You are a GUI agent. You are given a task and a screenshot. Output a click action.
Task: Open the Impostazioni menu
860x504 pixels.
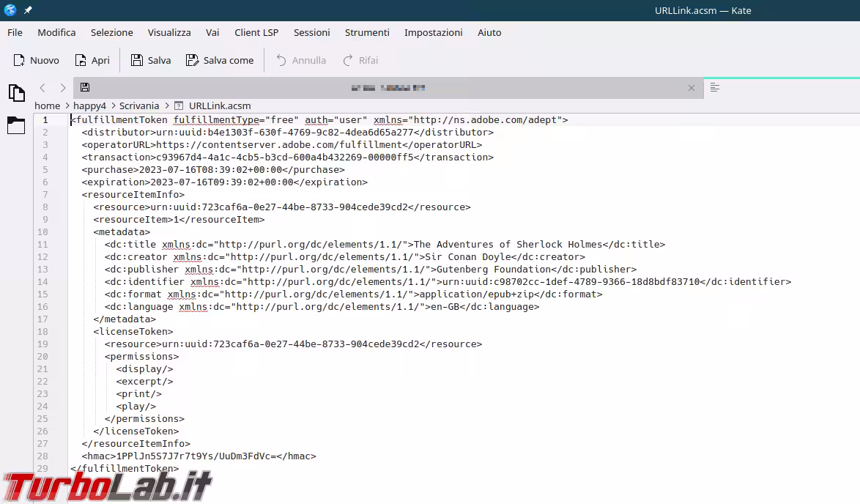433,32
